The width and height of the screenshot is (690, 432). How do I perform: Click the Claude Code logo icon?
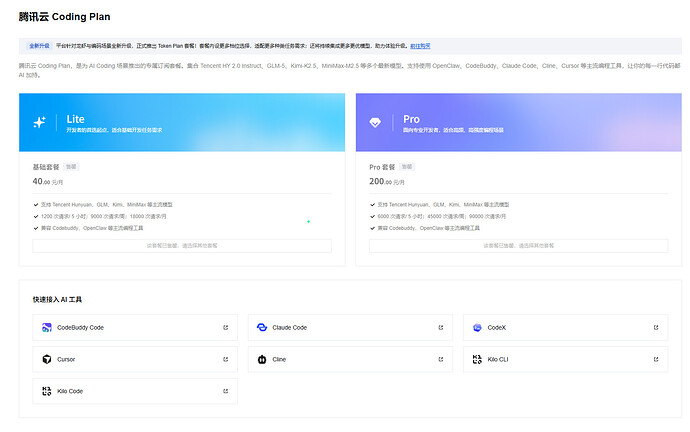pos(262,327)
